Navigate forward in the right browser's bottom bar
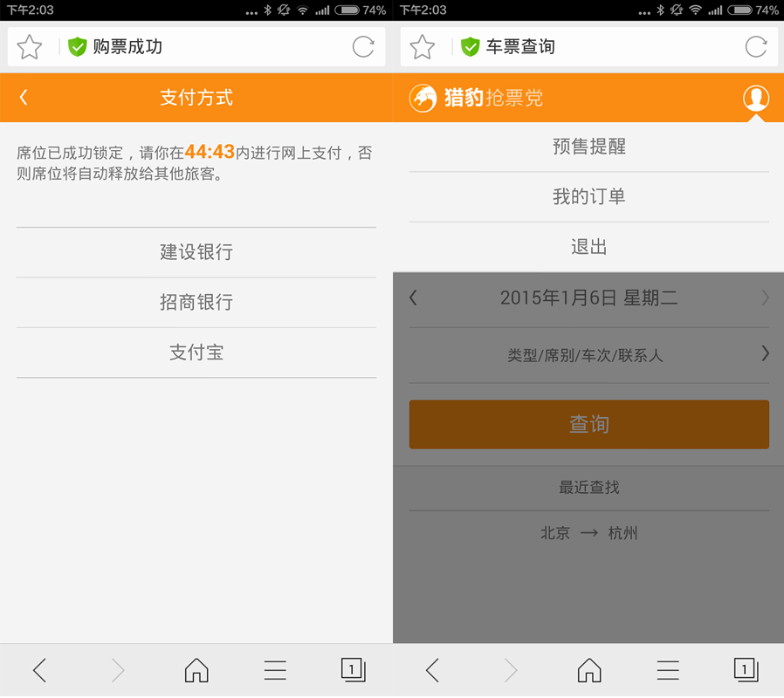Viewport: 784px width, 698px height. click(x=511, y=671)
